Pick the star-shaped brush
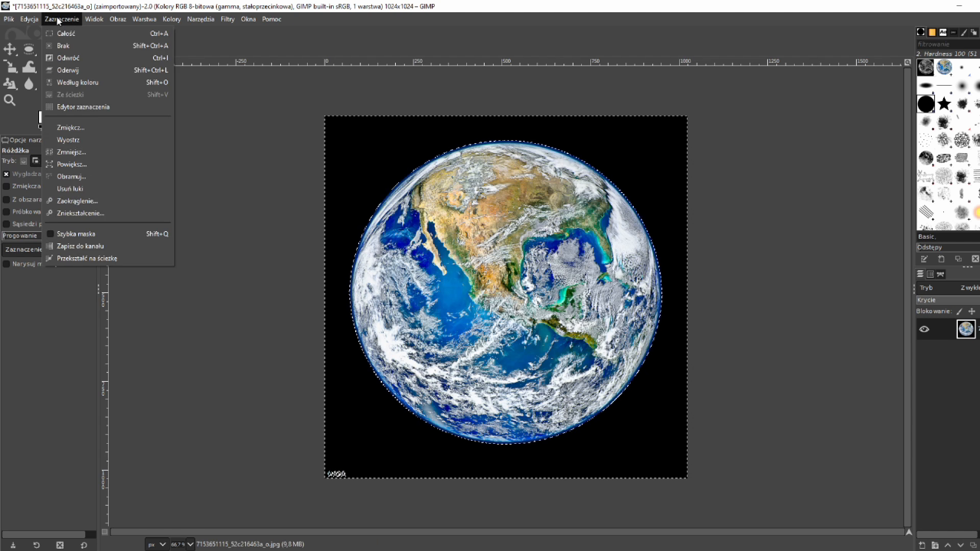Viewport: 980px width, 551px height. pos(944,103)
